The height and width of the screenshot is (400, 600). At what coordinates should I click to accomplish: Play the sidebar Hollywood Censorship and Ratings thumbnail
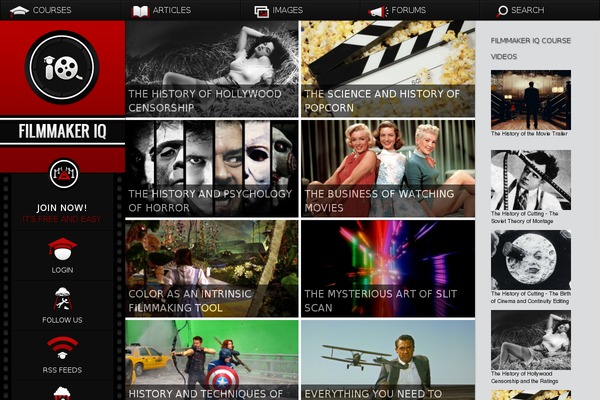point(531,340)
